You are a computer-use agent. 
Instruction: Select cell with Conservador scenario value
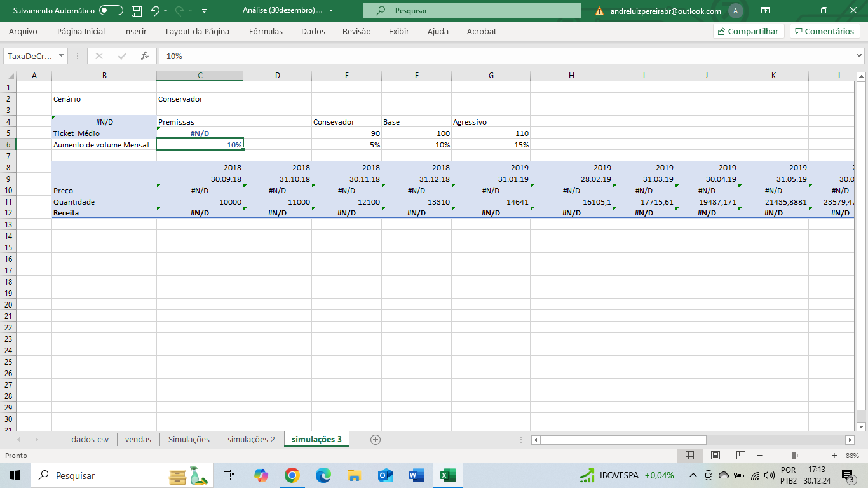(x=200, y=98)
